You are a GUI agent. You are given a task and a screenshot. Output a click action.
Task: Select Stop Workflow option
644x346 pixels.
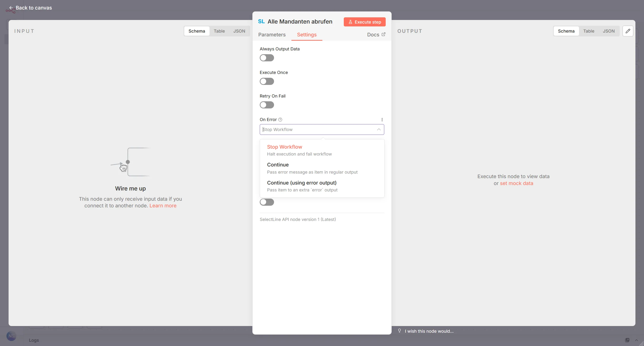(x=322, y=150)
